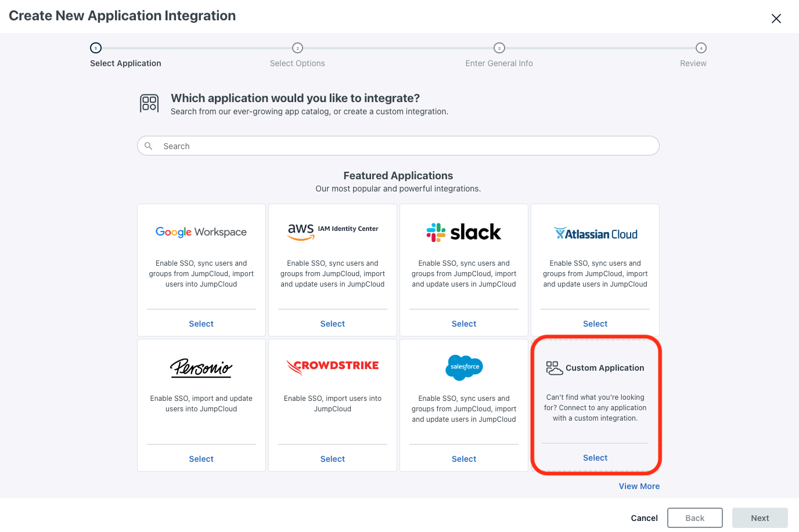Click the CrowdStrike logo
799x532 pixels.
333,367
